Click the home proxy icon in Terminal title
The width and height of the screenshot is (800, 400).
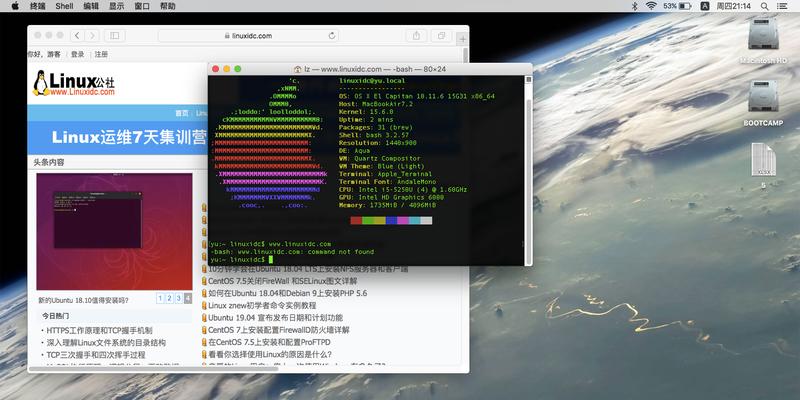(298, 69)
